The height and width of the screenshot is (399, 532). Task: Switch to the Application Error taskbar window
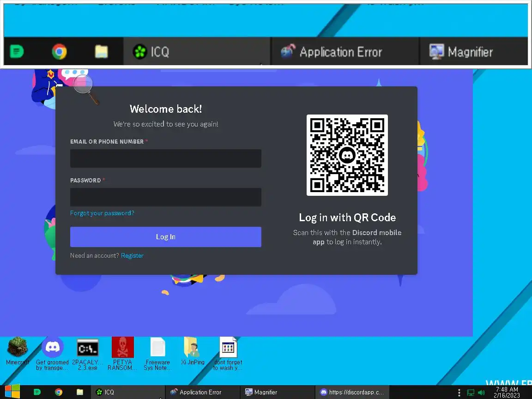tap(203, 392)
